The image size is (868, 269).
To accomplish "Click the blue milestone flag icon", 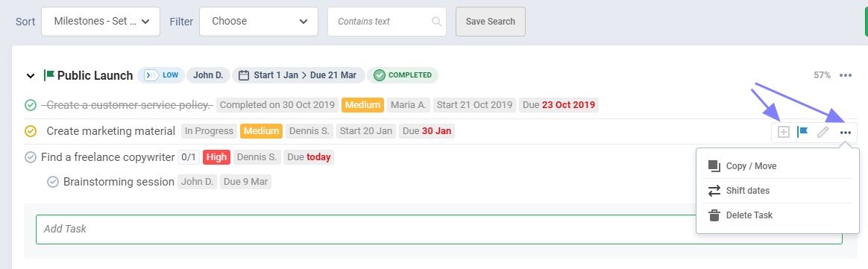I will click(802, 133).
